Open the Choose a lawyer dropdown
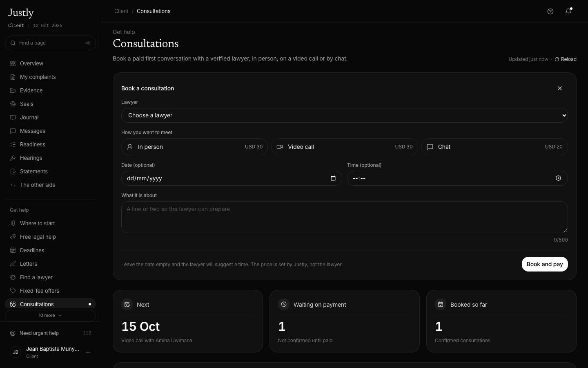 tap(345, 115)
